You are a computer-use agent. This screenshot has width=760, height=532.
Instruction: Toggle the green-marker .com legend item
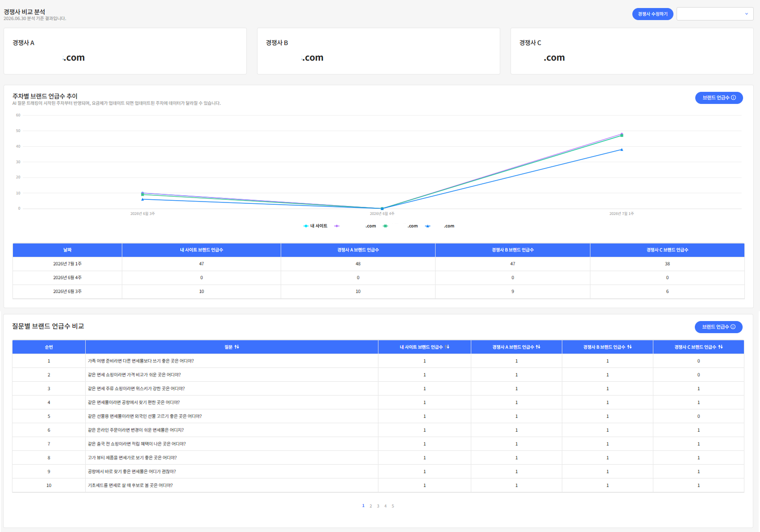(x=400, y=226)
